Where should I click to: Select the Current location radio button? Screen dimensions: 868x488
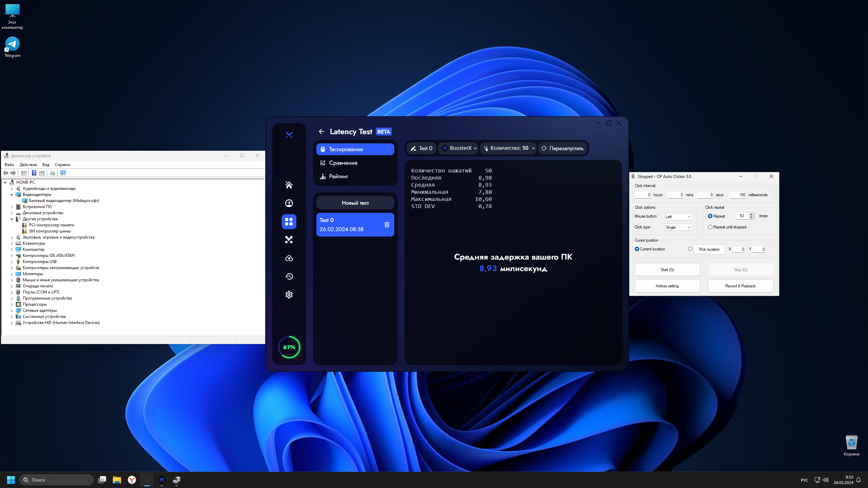[637, 249]
